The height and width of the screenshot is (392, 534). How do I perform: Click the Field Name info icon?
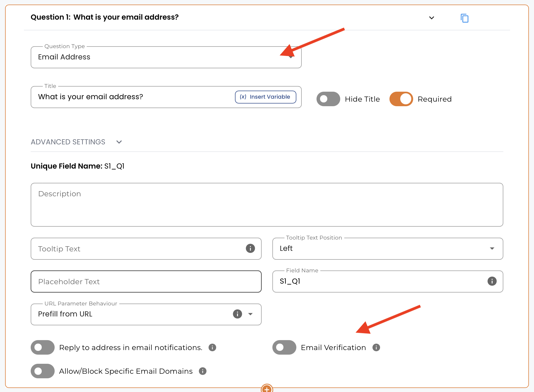point(492,281)
